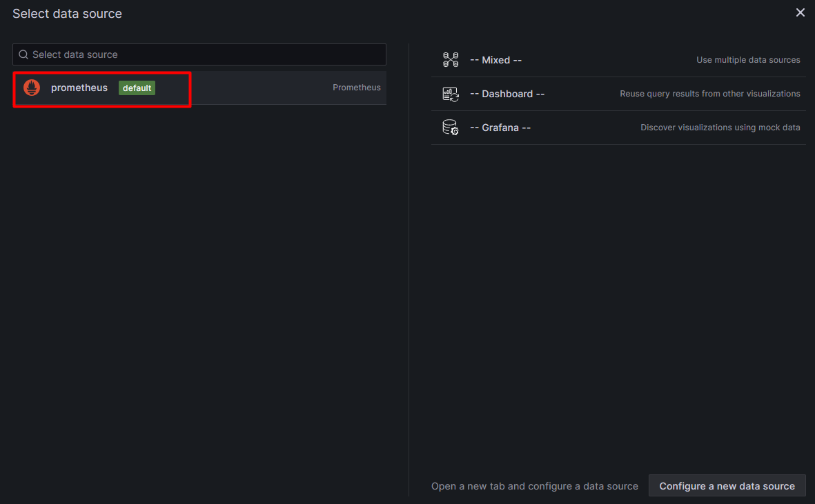Click the 'Select data source' dialog title

pyautogui.click(x=67, y=14)
